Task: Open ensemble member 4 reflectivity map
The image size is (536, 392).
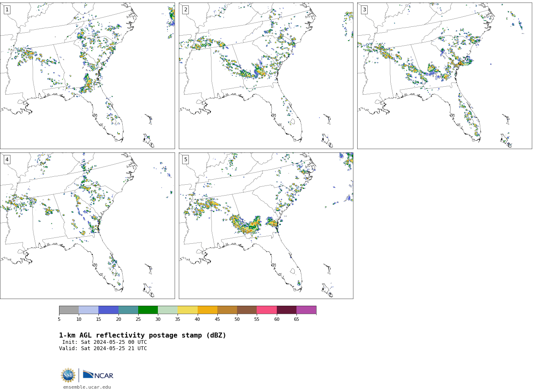Action: (x=87, y=226)
